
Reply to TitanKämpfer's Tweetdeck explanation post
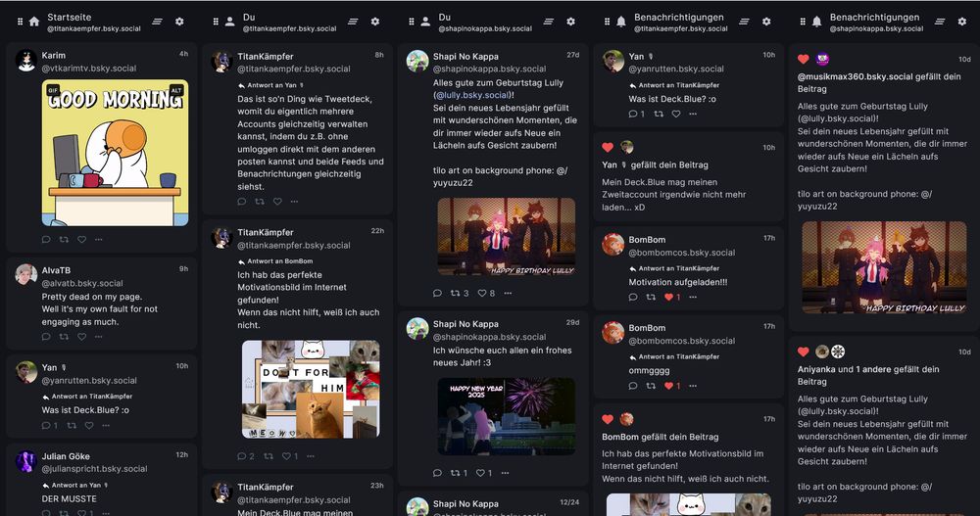click(241, 201)
